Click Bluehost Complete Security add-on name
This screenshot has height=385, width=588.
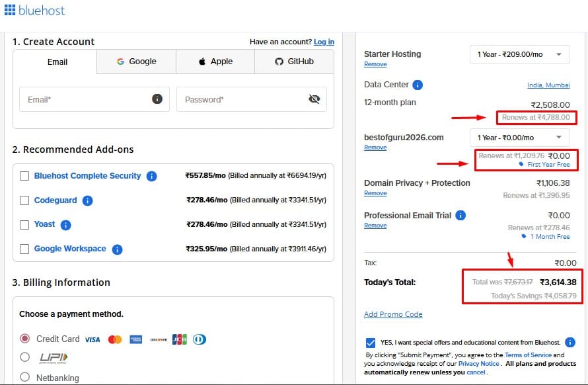click(87, 176)
